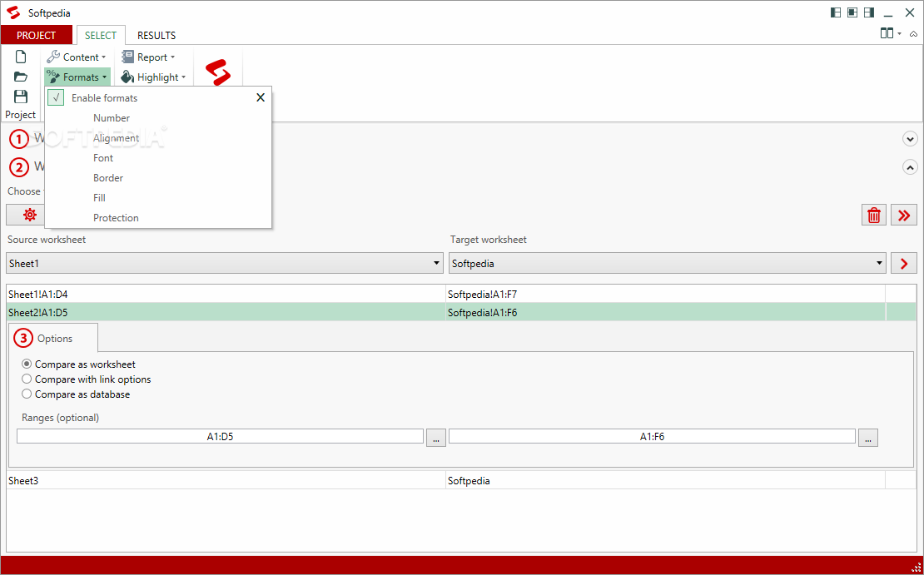Switch to the SELECT tab
Image resolution: width=924 pixels, height=575 pixels.
[101, 35]
